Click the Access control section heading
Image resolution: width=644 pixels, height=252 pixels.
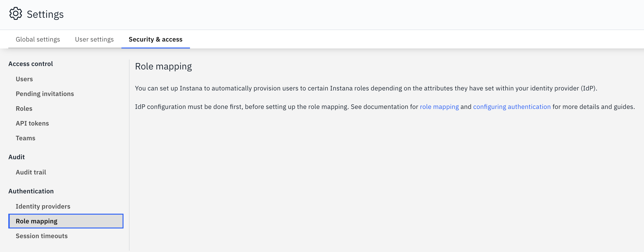click(x=30, y=64)
